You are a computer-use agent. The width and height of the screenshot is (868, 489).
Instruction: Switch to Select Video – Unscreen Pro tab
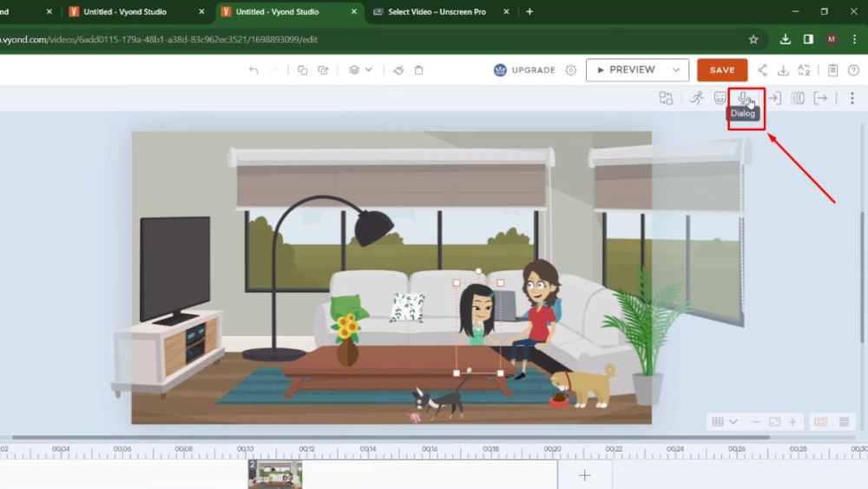(437, 11)
